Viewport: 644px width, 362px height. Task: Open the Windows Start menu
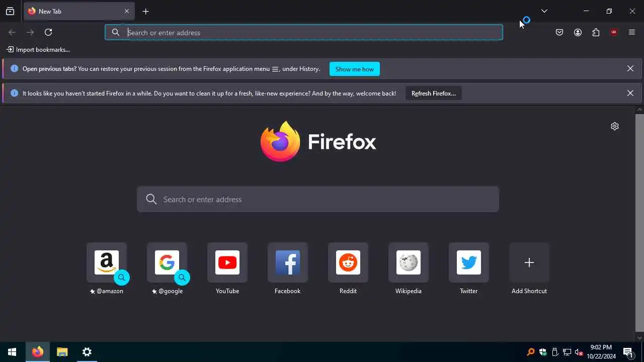[12, 352]
